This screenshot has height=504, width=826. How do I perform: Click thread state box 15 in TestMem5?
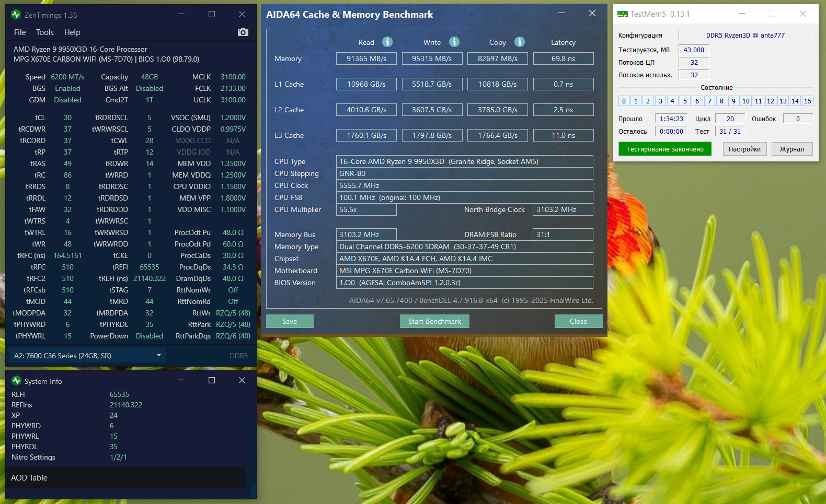808,101
